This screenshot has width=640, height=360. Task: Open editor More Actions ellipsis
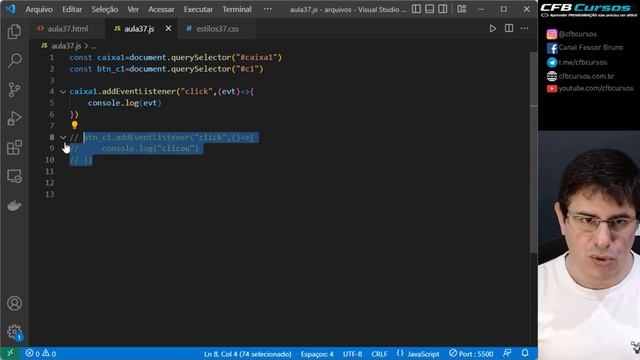click(x=524, y=28)
